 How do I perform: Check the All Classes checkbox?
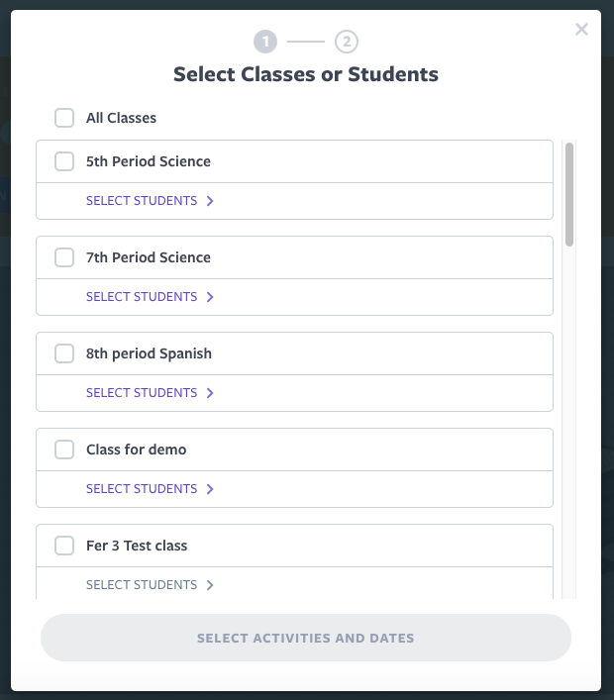(64, 118)
